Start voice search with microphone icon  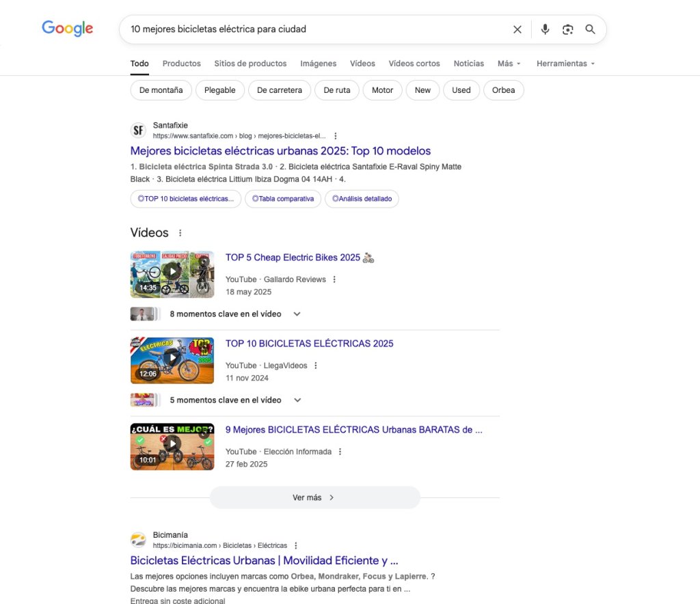click(545, 29)
